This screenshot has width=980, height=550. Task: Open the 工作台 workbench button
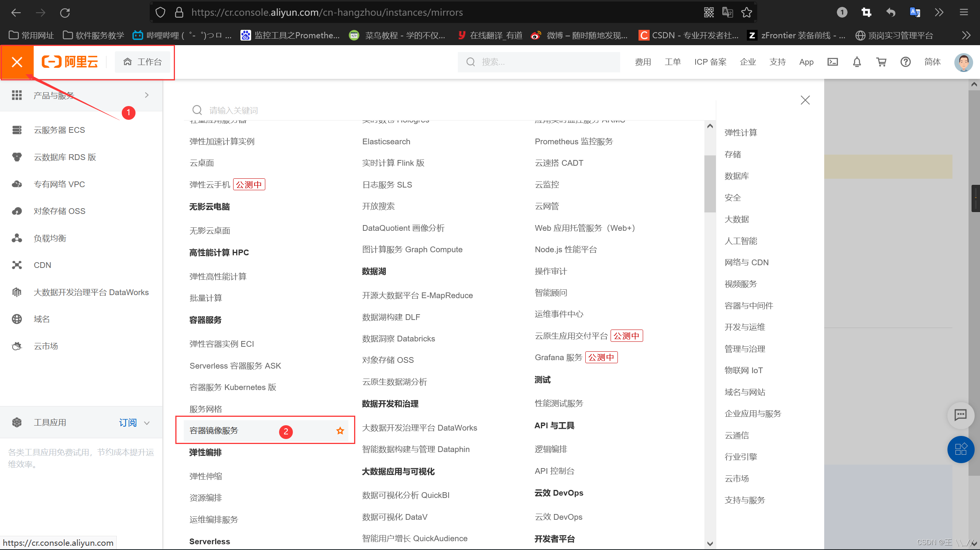(142, 62)
